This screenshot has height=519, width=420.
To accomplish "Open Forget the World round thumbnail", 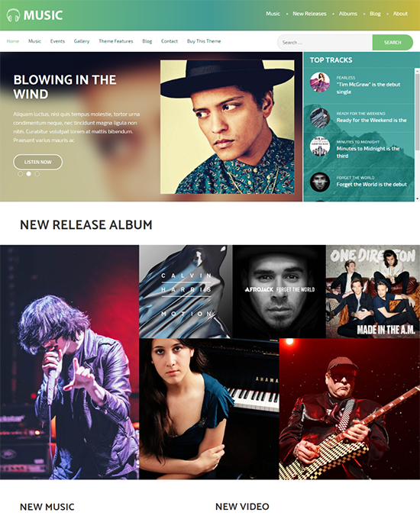I will (320, 182).
